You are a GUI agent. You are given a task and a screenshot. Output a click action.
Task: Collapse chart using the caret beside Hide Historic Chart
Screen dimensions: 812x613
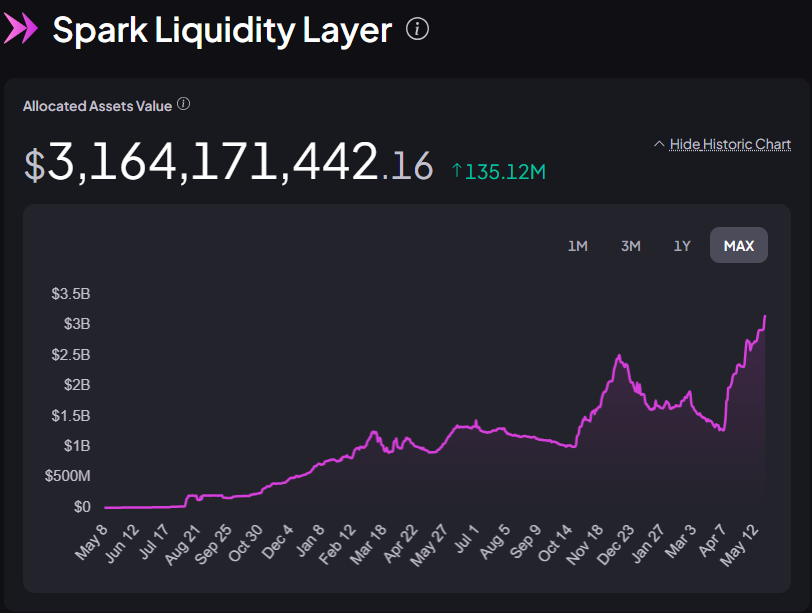[x=659, y=144]
